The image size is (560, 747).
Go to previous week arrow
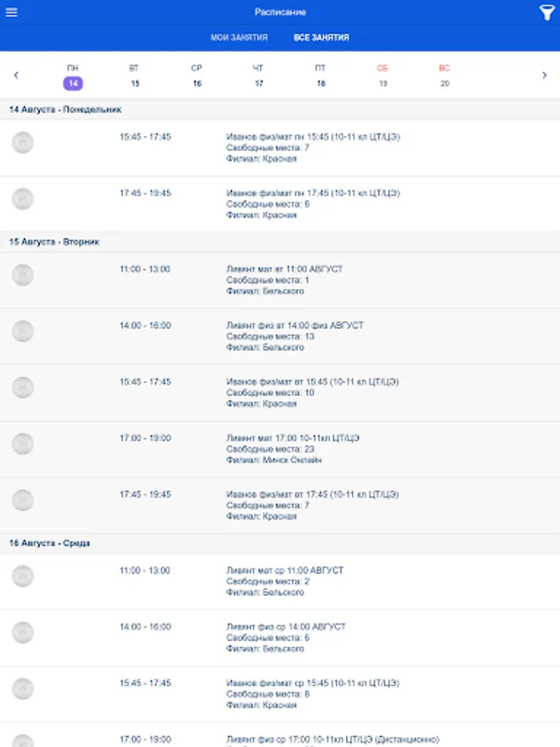coord(16,76)
